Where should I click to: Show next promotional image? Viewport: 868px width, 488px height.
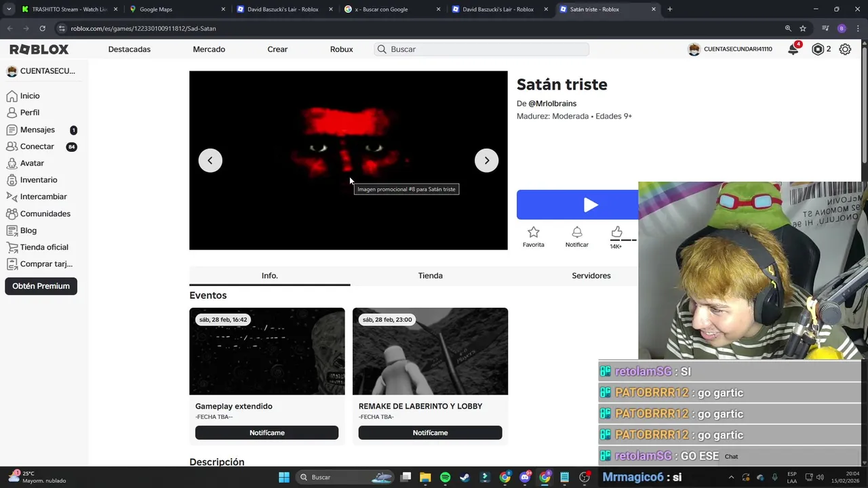(x=486, y=161)
